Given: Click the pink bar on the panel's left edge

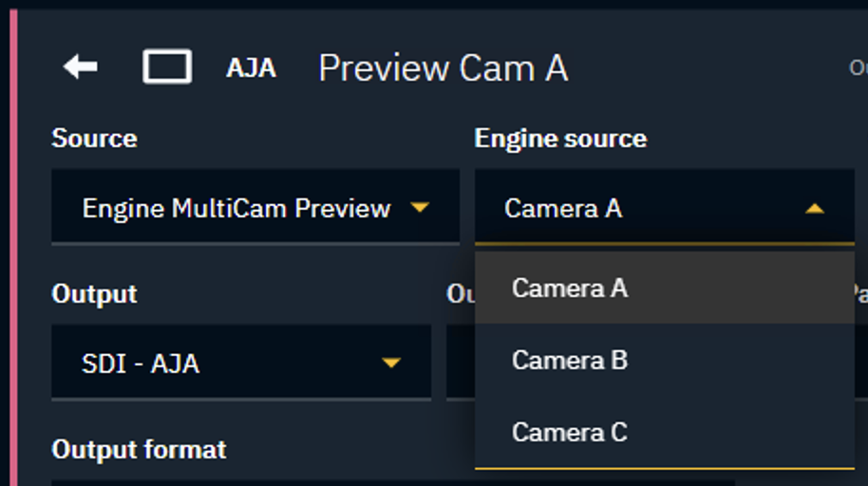Looking at the screenshot, I should pos(13,243).
